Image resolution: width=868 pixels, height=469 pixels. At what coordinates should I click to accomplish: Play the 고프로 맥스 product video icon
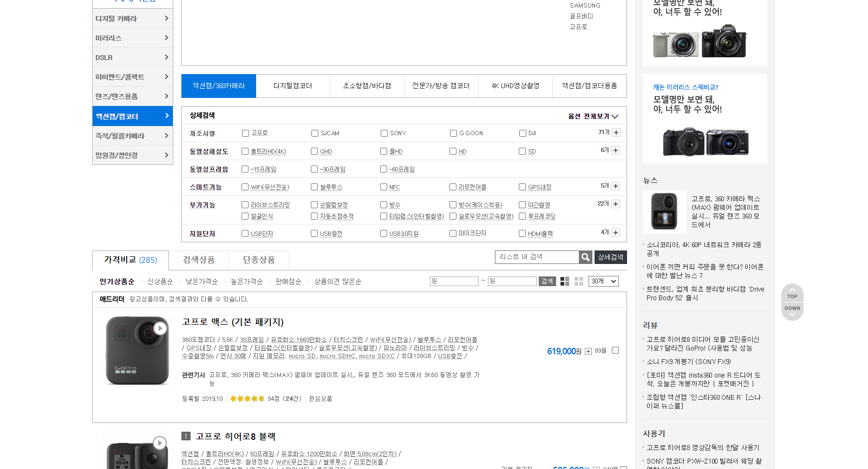160,328
